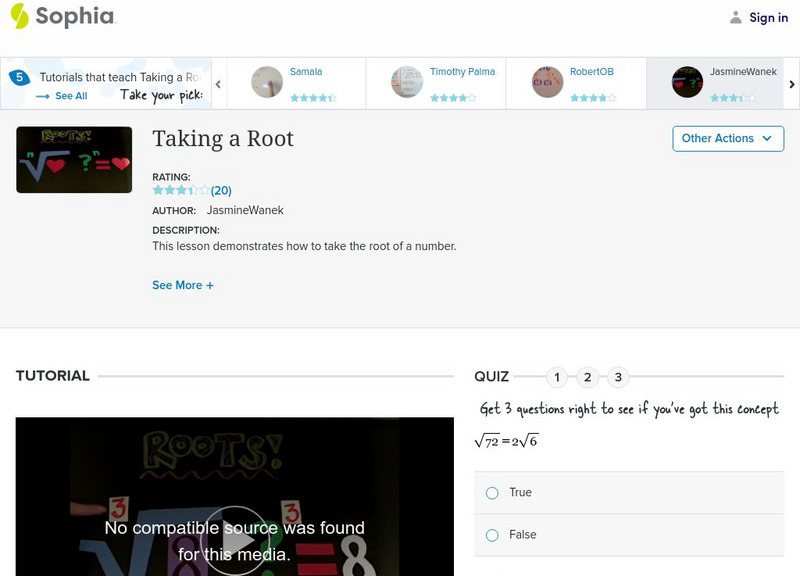Screen dimensions: 800x576
Task: Click the QUIZ section heading
Action: tap(491, 377)
